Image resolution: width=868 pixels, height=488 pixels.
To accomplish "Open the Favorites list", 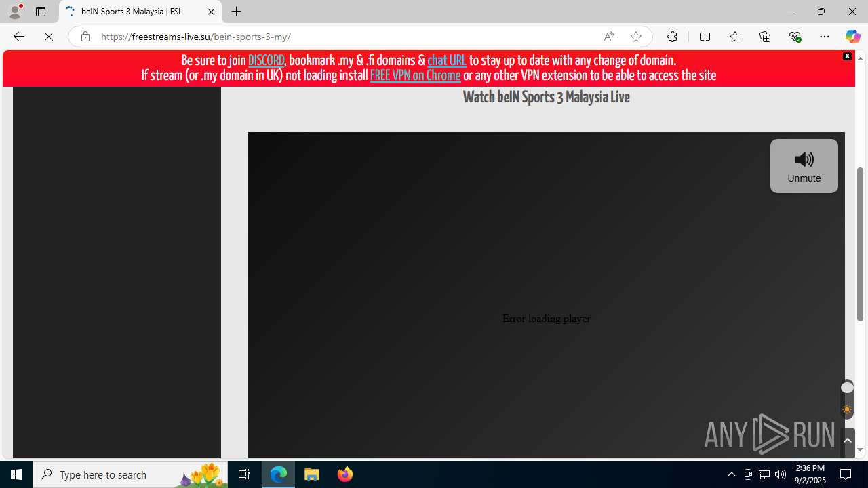I will (734, 37).
